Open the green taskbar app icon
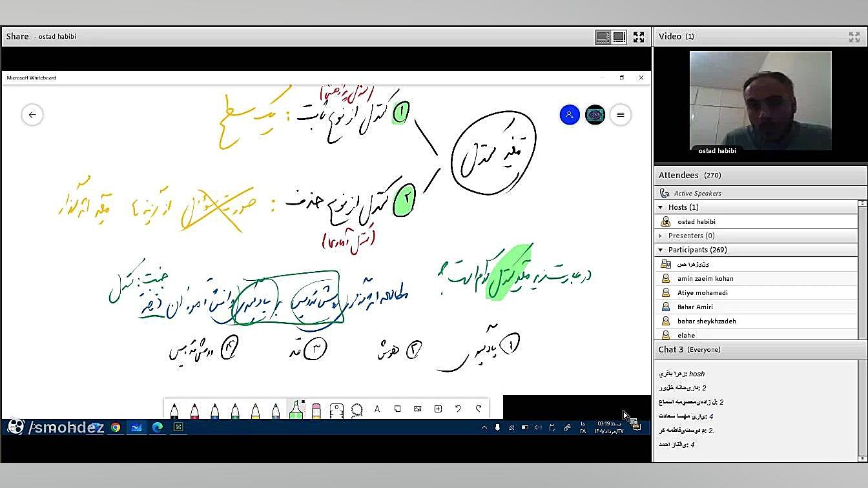868x488 pixels. click(178, 427)
